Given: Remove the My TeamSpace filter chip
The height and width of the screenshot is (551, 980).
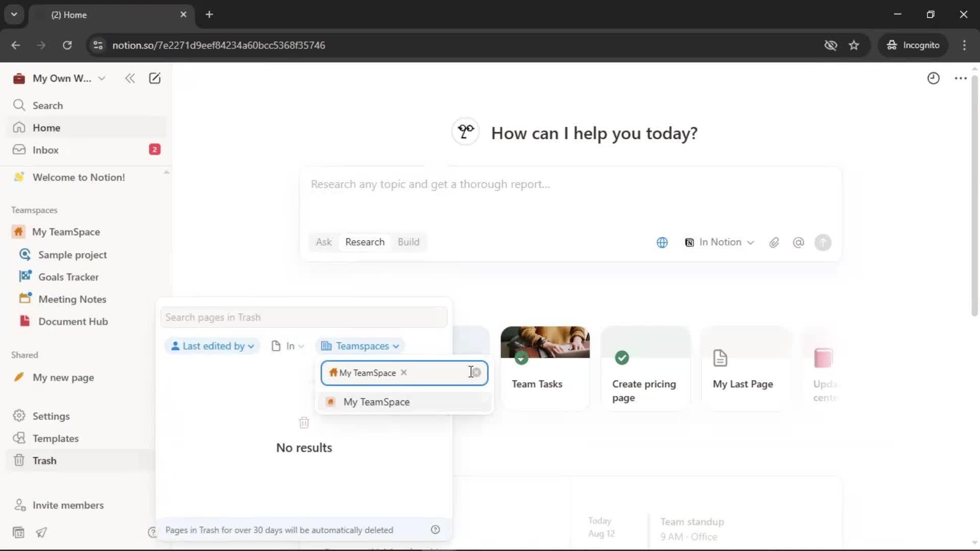Looking at the screenshot, I should 404,372.
